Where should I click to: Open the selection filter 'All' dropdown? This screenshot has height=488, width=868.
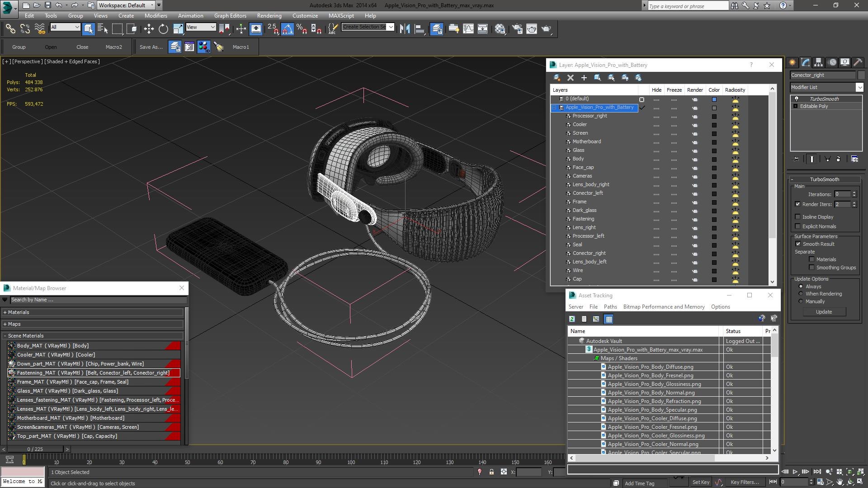[x=65, y=27]
